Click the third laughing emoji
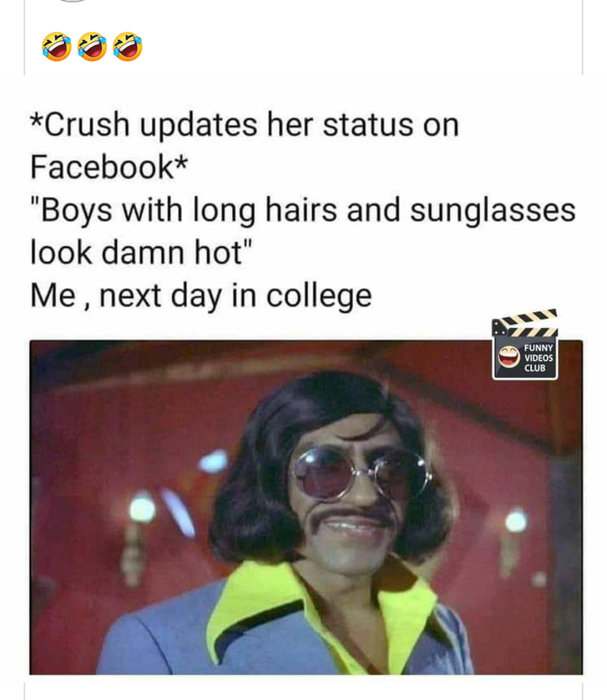This screenshot has height=700, width=607. point(127,46)
